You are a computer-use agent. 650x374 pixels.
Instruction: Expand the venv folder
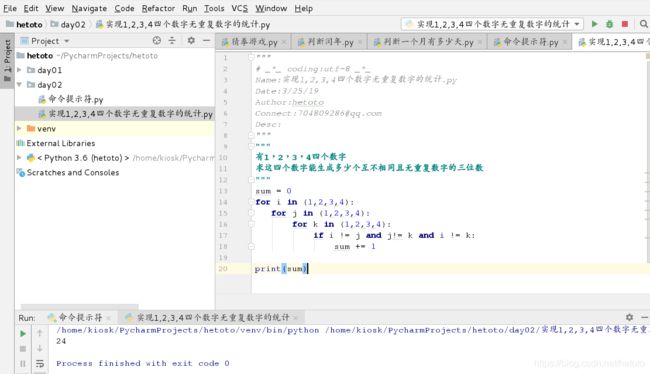tap(19, 129)
